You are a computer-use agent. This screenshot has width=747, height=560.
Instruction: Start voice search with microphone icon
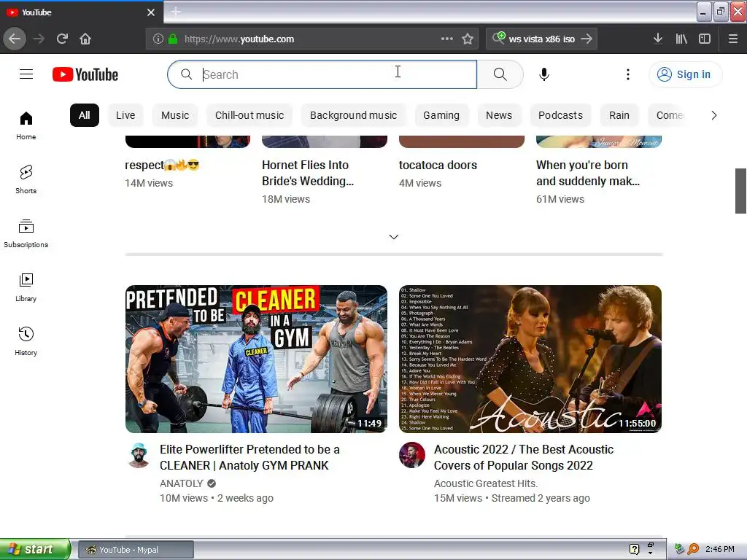point(544,74)
